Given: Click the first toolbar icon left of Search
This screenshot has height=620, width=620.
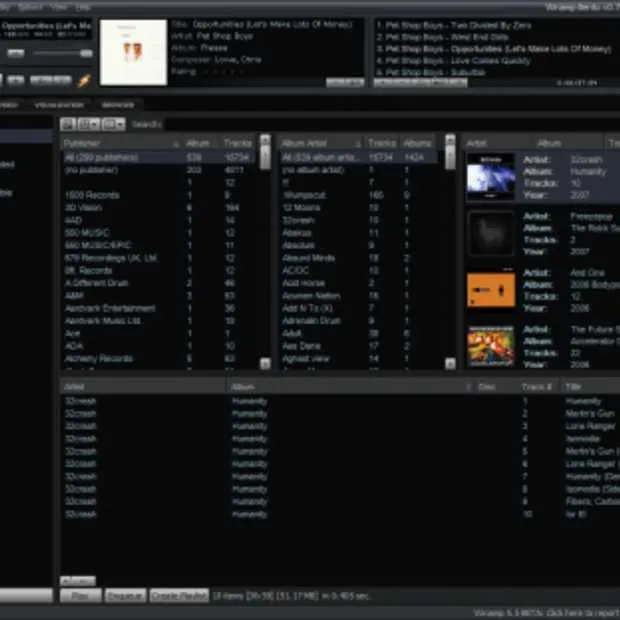Looking at the screenshot, I should pyautogui.click(x=68, y=124).
